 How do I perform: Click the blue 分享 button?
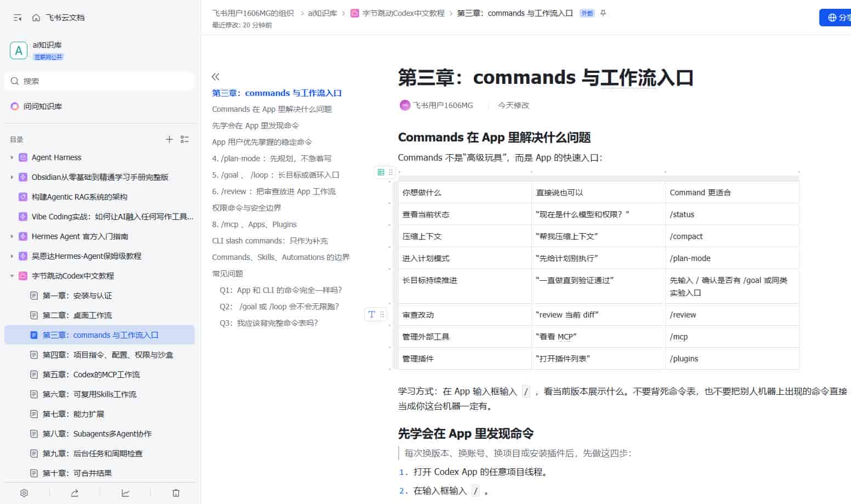pos(836,18)
